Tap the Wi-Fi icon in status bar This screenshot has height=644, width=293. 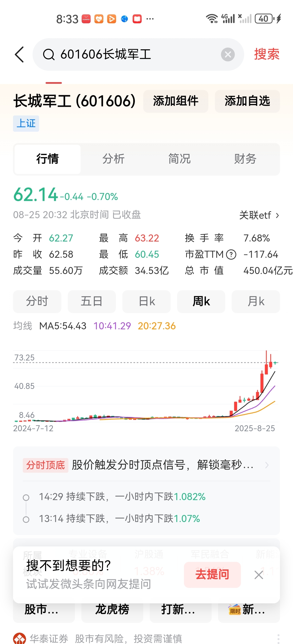(212, 19)
